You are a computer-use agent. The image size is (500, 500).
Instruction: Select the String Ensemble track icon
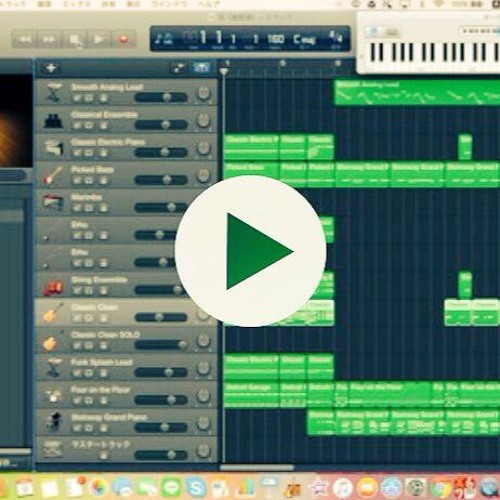53,287
